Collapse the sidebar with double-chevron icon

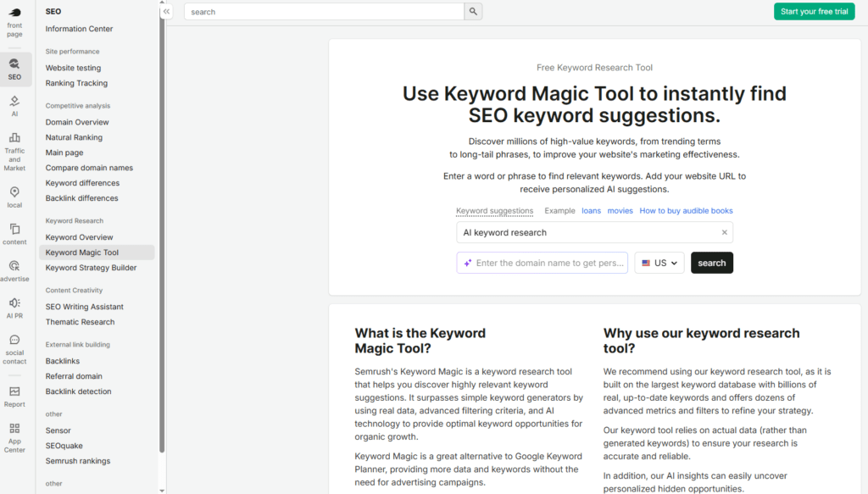[x=167, y=12]
